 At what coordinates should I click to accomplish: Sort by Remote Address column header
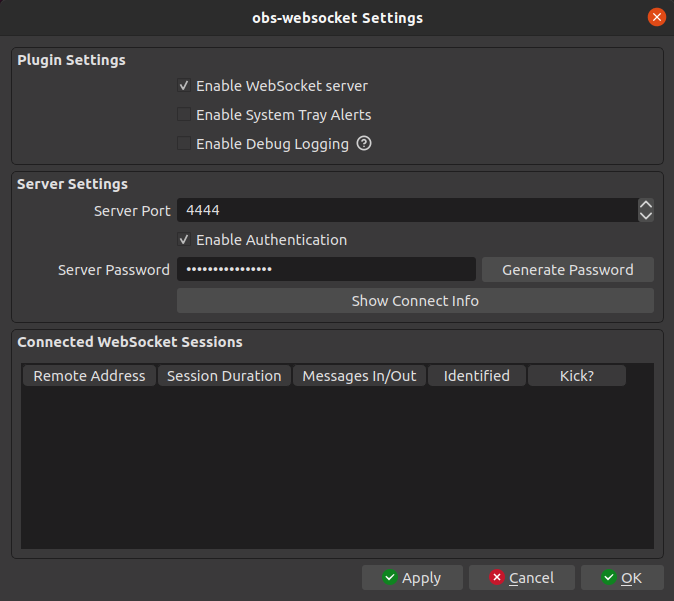pos(89,376)
